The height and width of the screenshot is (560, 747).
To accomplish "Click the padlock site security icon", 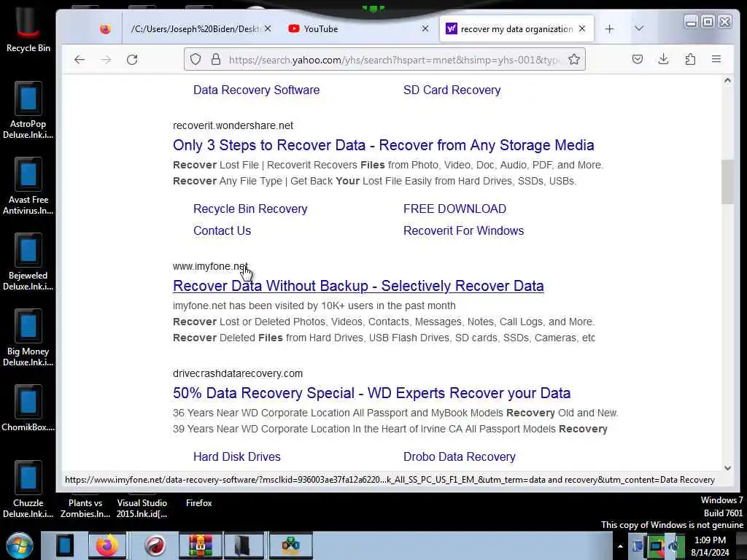I will 216,60.
